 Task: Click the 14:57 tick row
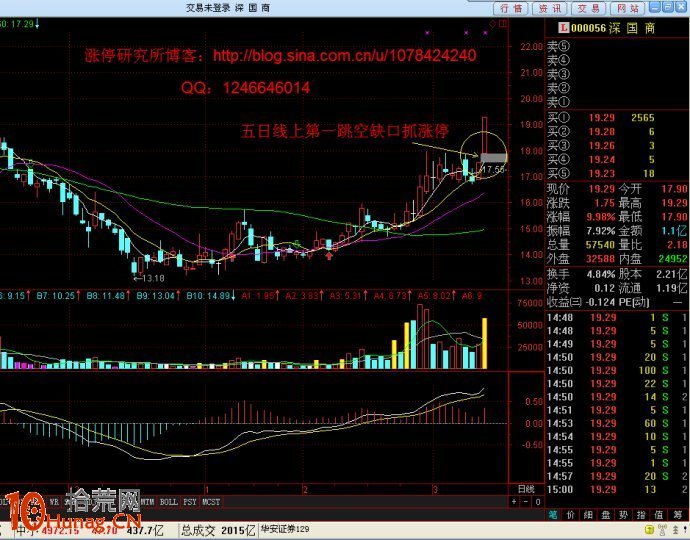click(616, 476)
